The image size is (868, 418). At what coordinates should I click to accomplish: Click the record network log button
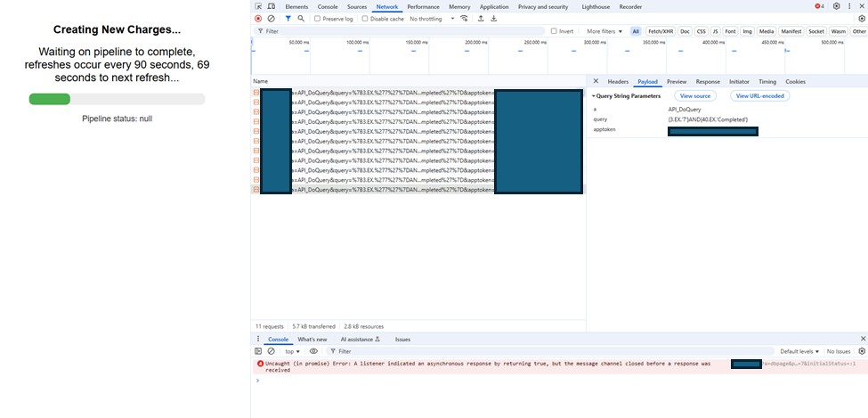[x=258, y=18]
